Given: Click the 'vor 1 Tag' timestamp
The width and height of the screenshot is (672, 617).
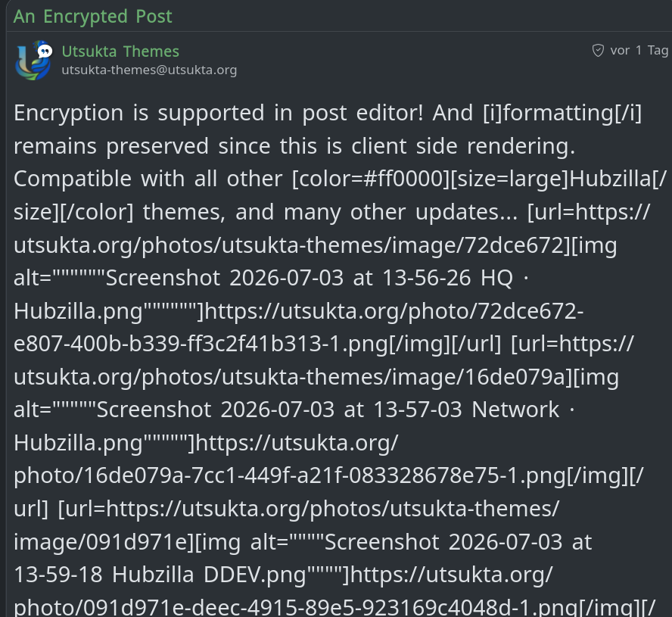Looking at the screenshot, I should (x=639, y=51).
